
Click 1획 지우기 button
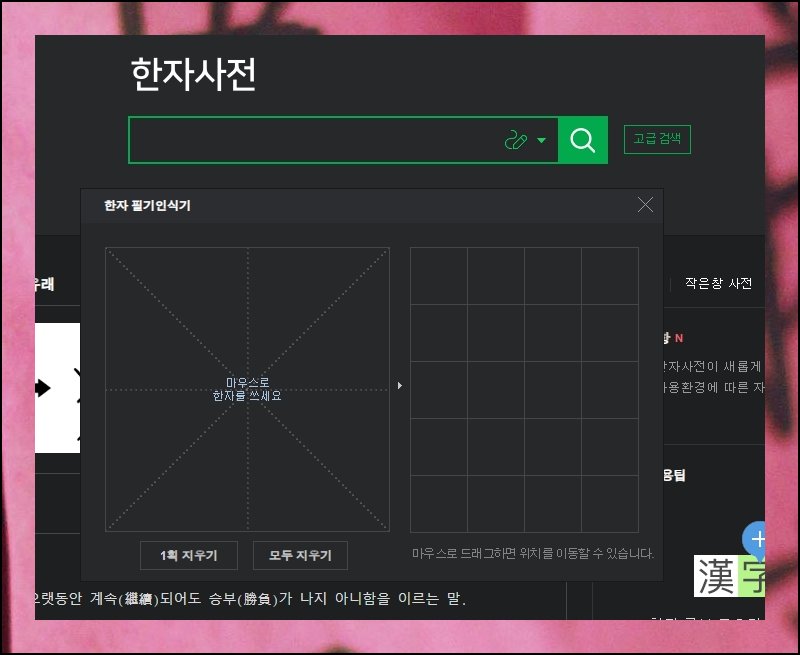[189, 555]
